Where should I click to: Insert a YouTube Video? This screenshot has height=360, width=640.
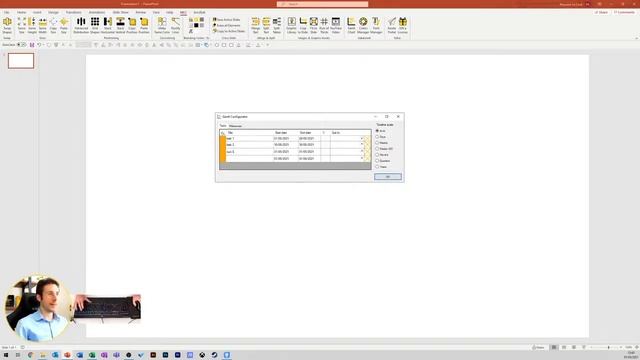336,25
